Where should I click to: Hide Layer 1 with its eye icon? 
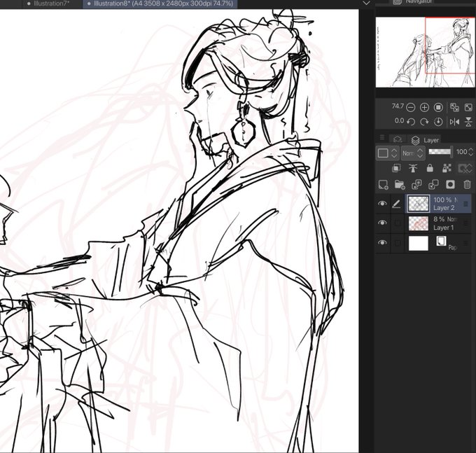[382, 223]
